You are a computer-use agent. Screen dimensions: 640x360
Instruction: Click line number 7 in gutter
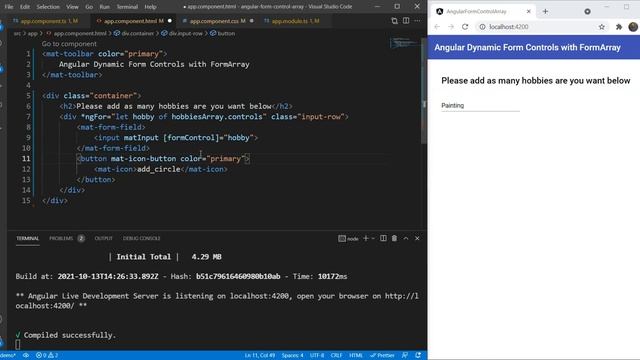(x=28, y=117)
